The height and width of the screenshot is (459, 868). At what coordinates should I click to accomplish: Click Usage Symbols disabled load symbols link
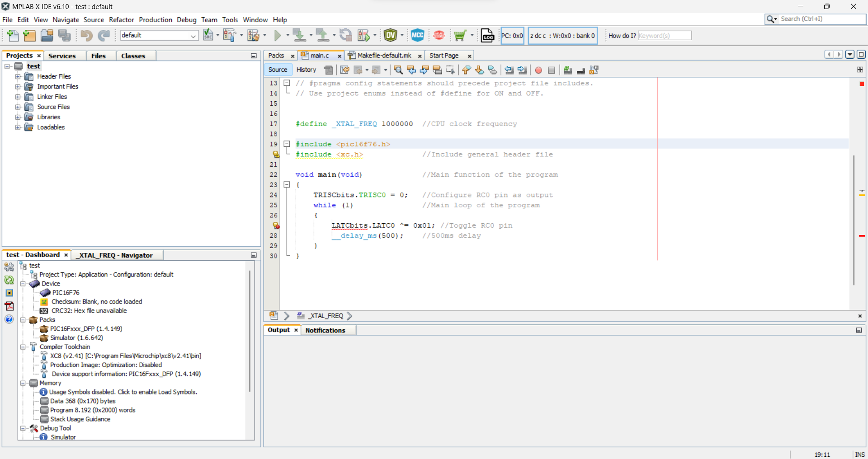(123, 392)
